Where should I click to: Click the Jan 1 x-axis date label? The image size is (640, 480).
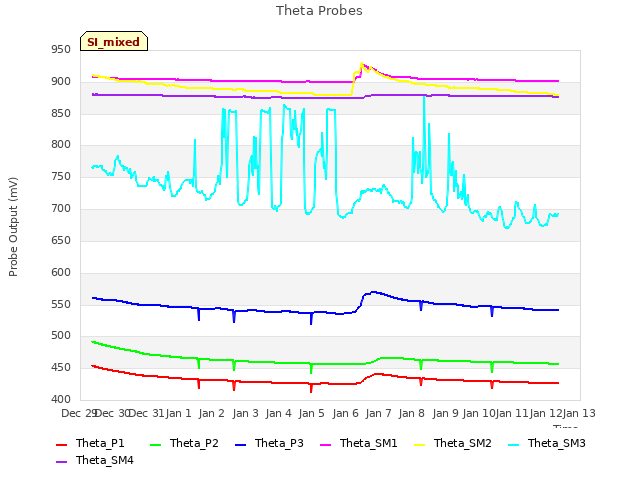point(178,413)
